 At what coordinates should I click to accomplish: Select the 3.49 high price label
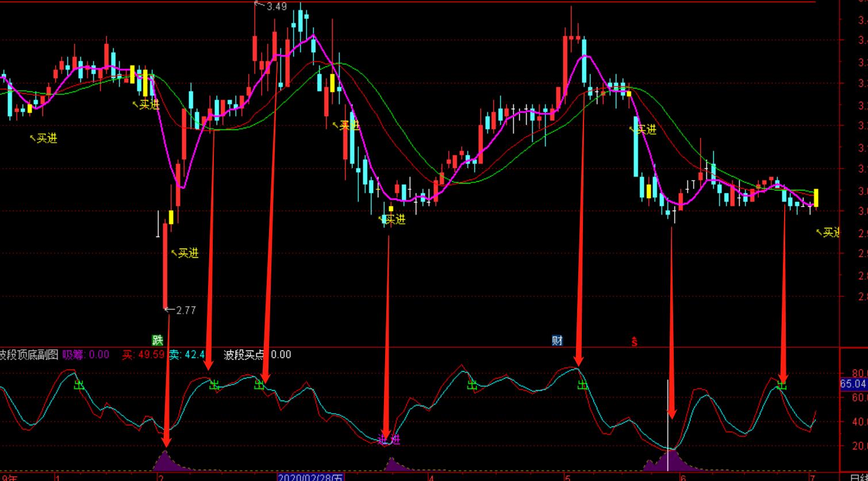pos(276,6)
